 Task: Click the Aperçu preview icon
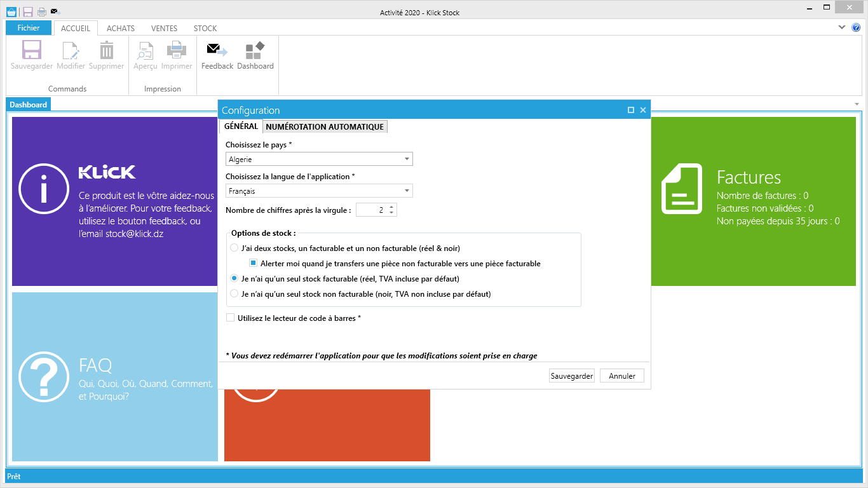[145, 51]
